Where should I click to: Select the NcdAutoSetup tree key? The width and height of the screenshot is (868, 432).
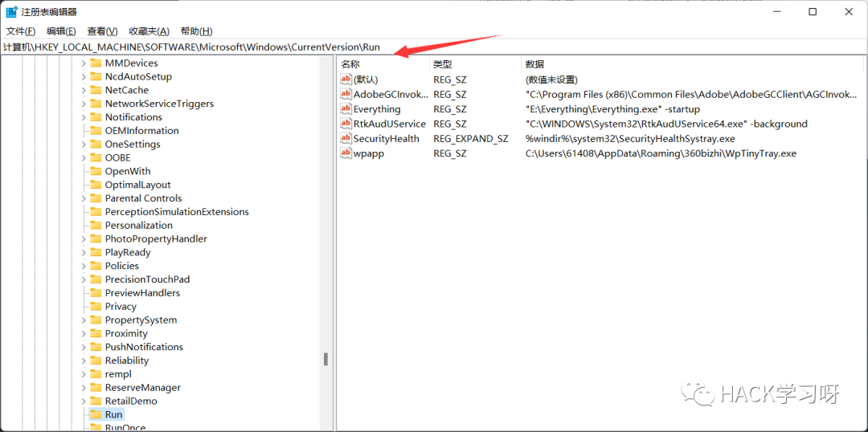coord(138,77)
